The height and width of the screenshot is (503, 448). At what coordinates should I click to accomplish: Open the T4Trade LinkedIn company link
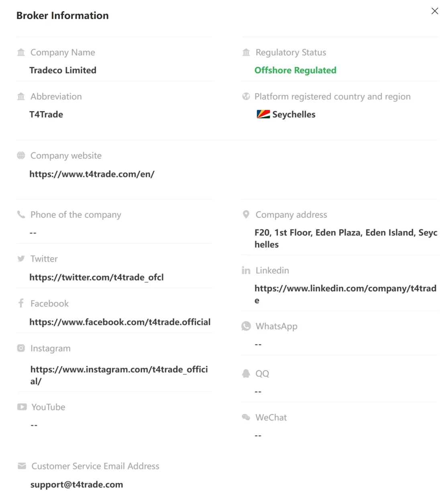pos(345,288)
